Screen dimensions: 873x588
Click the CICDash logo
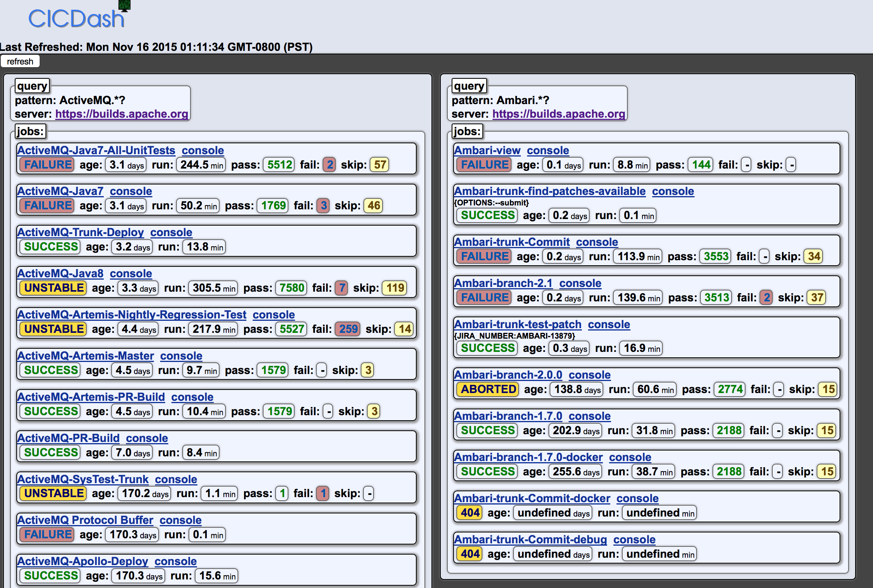(x=79, y=16)
